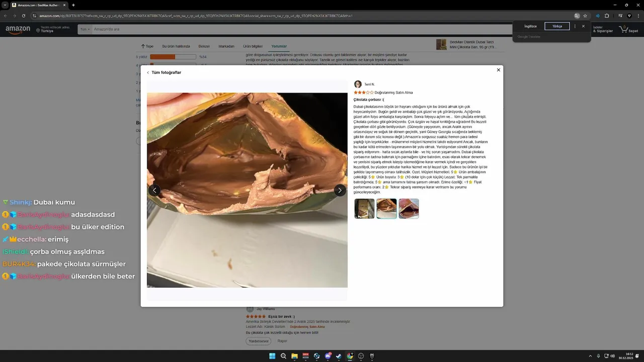This screenshot has height=362, width=644.
Task: Open the browser profile avatar
Action: [x=629, y=16]
